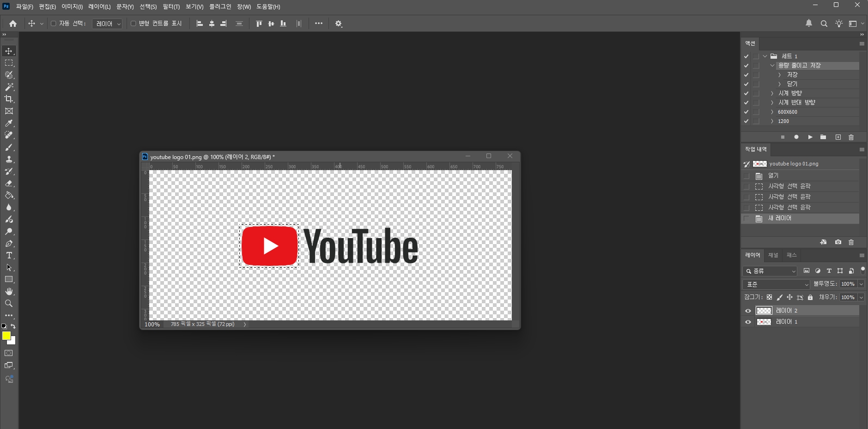Select the Hand tool

[x=9, y=291]
